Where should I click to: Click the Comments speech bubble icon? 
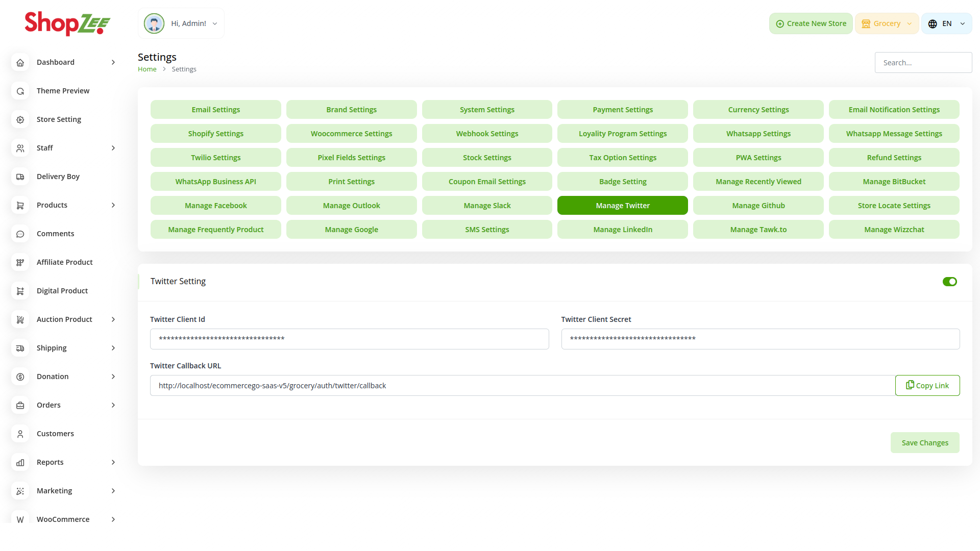pos(20,234)
